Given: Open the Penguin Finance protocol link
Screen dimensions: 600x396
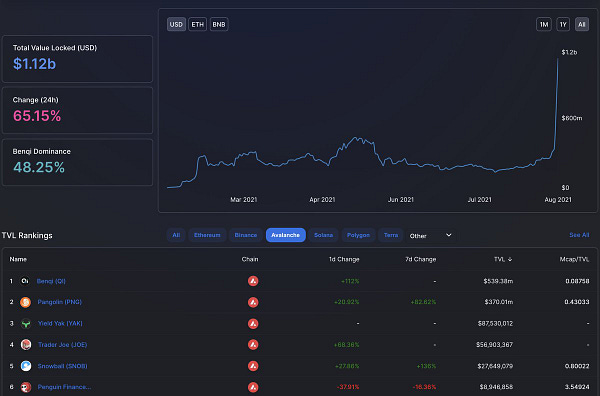Looking at the screenshot, I should (x=64, y=387).
